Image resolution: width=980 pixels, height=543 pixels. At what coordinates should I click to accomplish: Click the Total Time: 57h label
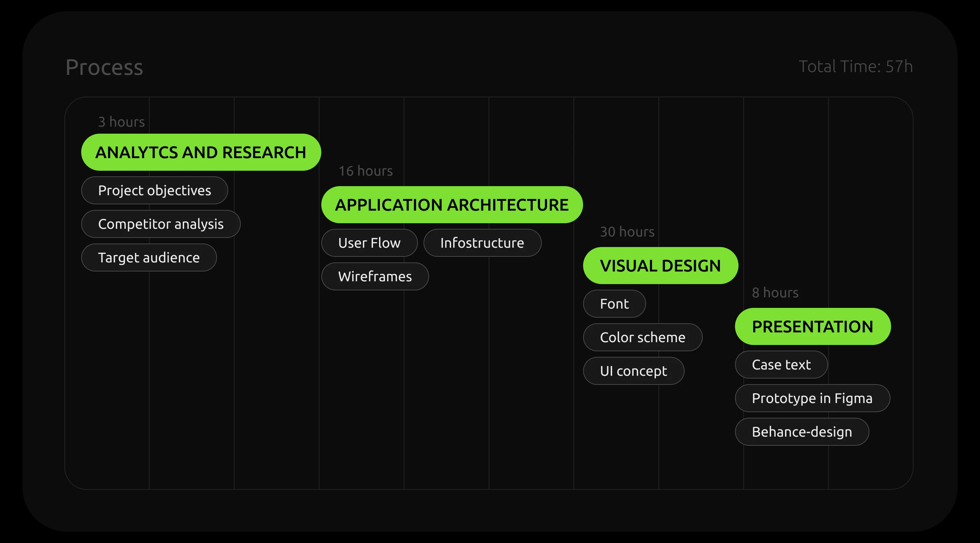855,66
